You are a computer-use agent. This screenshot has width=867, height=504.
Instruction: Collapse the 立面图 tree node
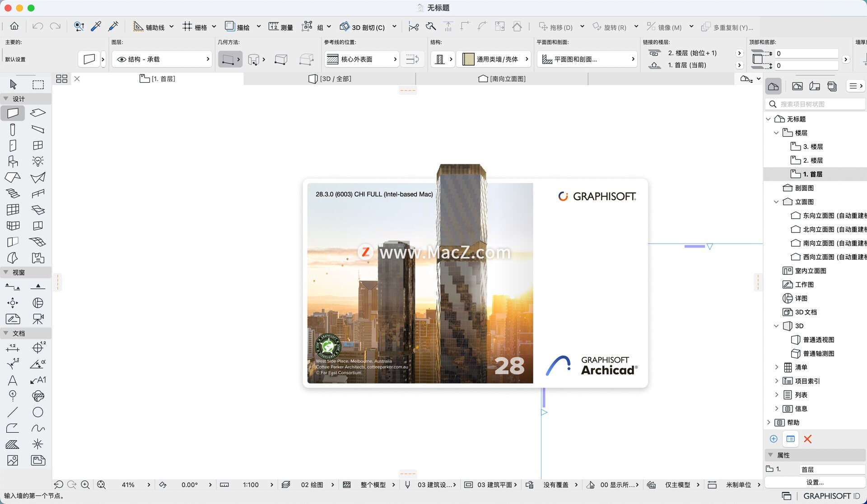point(776,202)
